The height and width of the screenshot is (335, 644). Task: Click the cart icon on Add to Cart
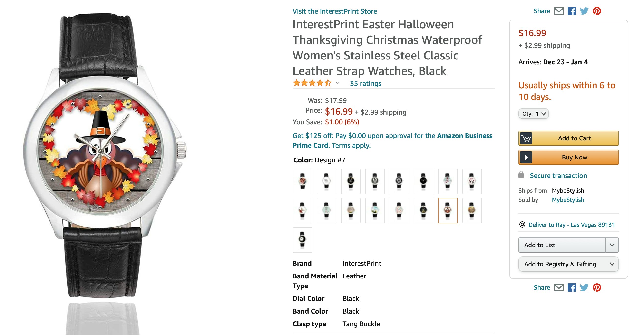coord(526,138)
